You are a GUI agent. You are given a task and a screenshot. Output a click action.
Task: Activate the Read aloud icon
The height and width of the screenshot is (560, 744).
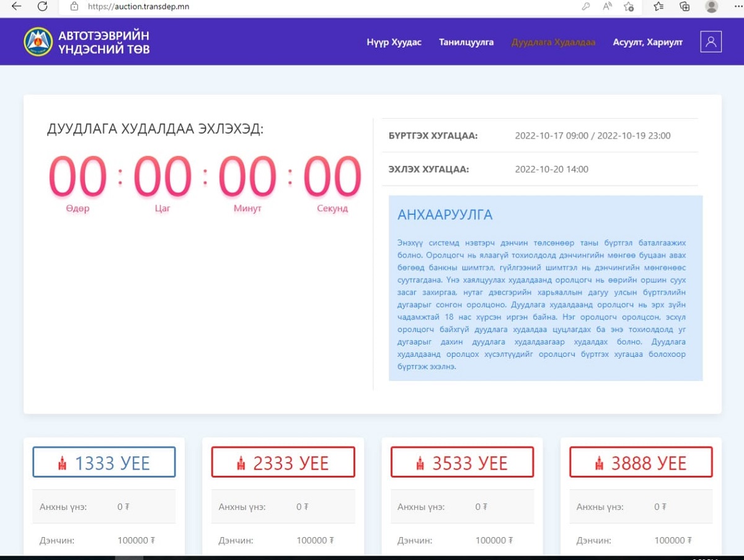coord(607,7)
